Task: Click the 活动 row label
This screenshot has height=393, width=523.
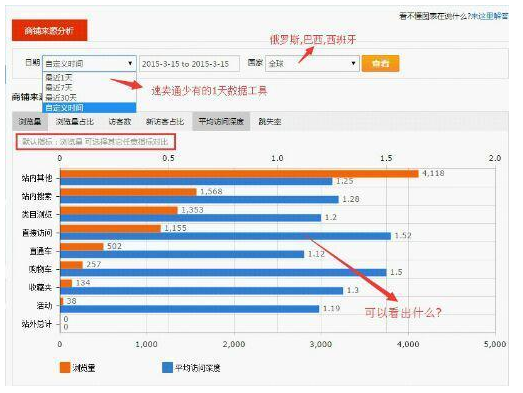Action: [44, 306]
